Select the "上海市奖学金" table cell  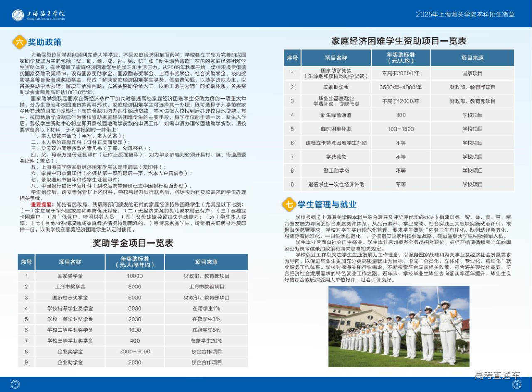[x=70, y=287]
